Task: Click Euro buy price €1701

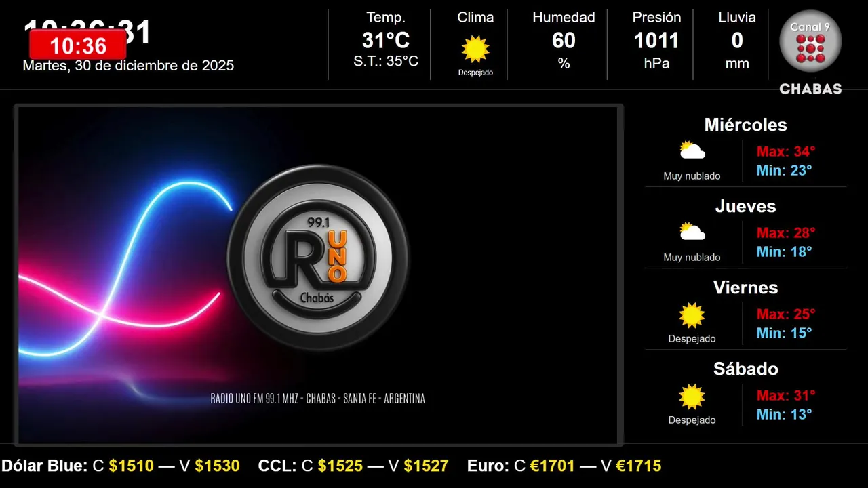Action: [553, 466]
